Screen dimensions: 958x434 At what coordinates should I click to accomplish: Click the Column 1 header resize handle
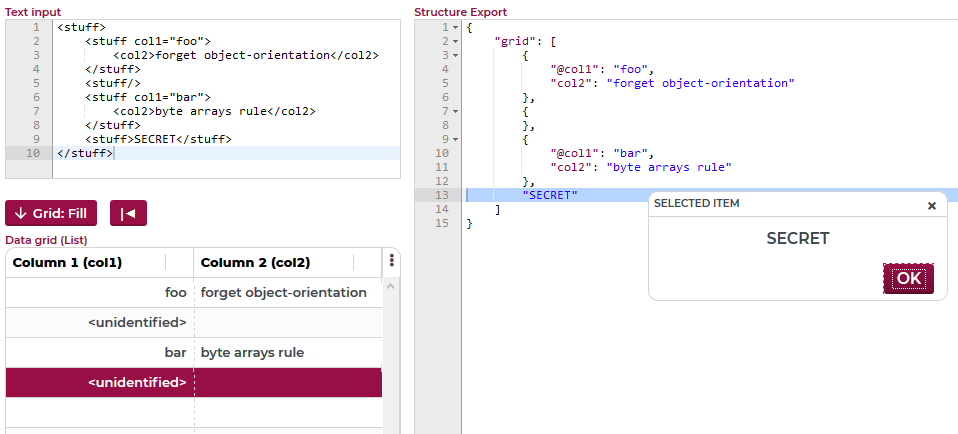[x=166, y=263]
